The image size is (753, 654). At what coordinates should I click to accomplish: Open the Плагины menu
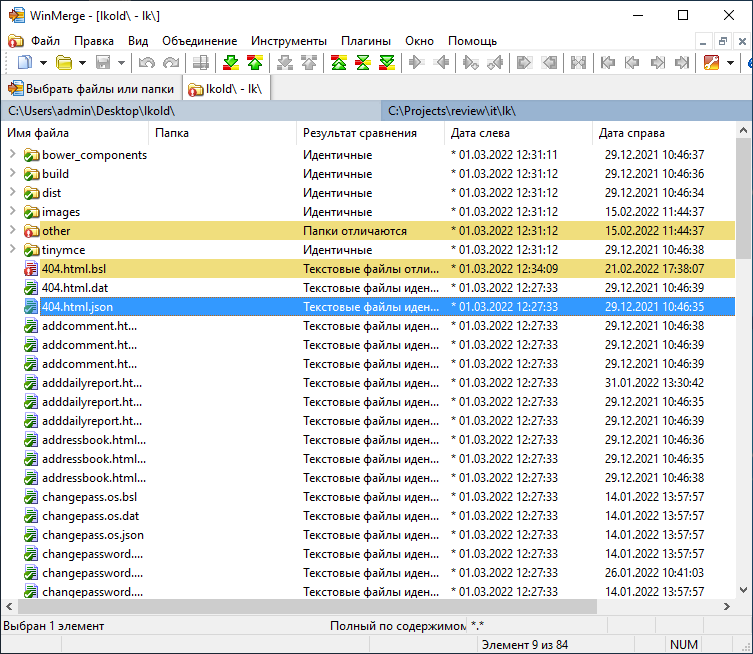(365, 41)
